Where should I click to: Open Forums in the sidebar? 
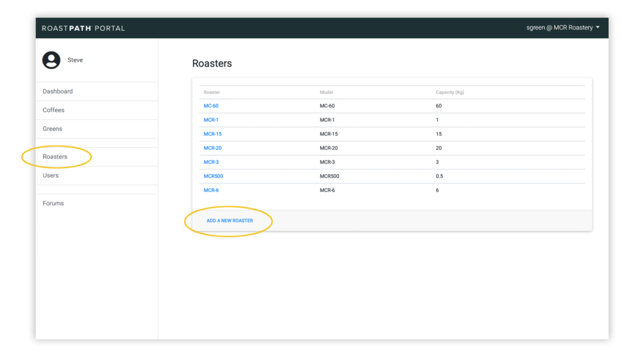[53, 203]
